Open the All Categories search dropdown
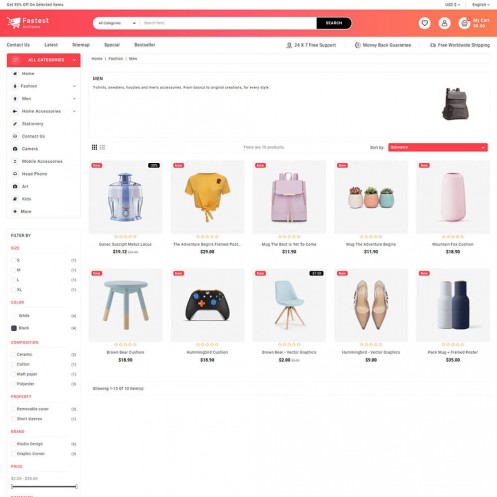Image resolution: width=497 pixels, height=497 pixels. point(117,23)
